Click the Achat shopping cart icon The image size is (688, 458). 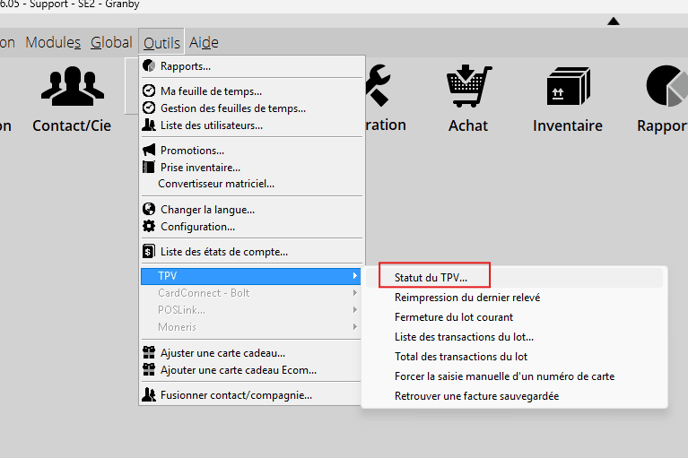pos(467,87)
